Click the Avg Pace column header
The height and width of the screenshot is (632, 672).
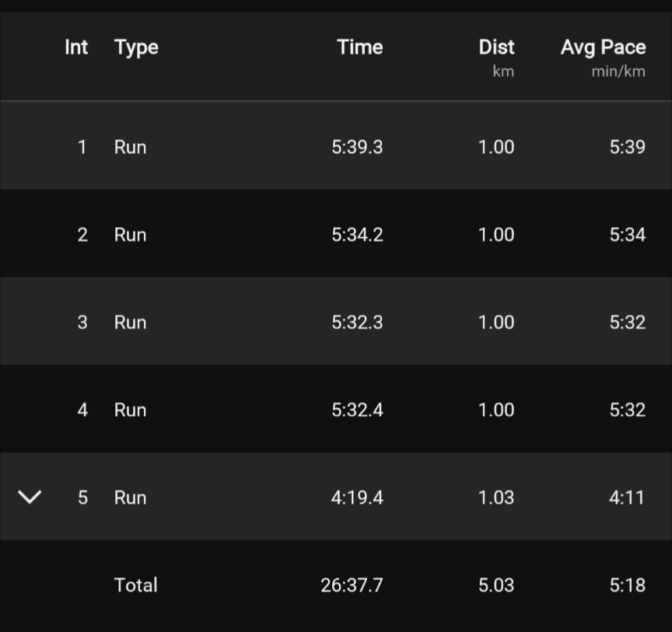[x=603, y=47]
